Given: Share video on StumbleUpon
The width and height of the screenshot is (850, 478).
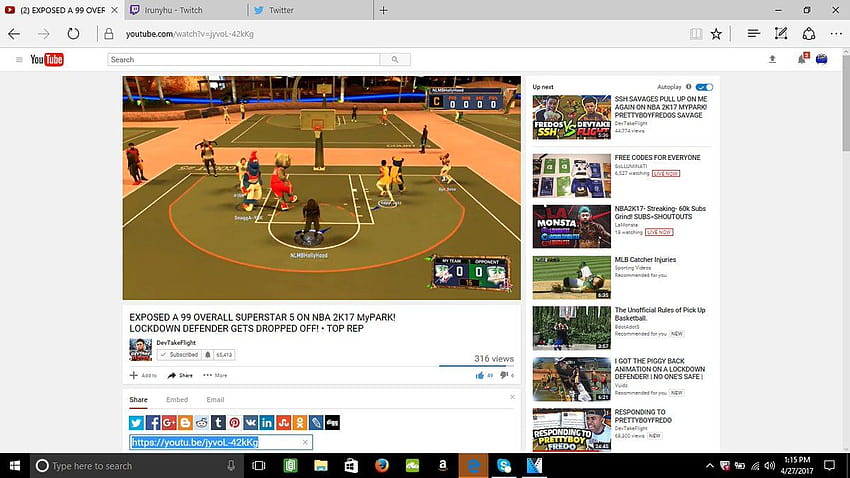Looking at the screenshot, I should 283,423.
